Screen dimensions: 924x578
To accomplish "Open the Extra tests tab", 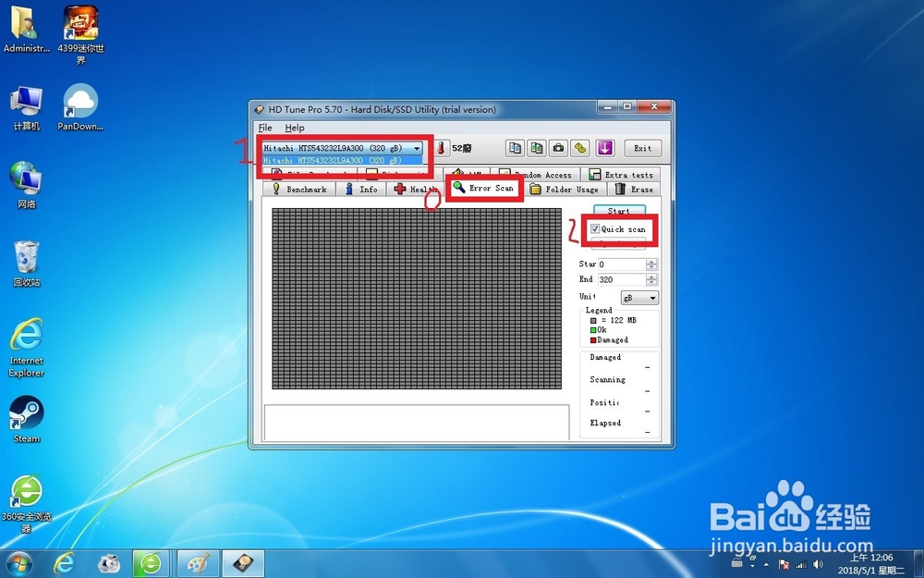I will tap(621, 175).
